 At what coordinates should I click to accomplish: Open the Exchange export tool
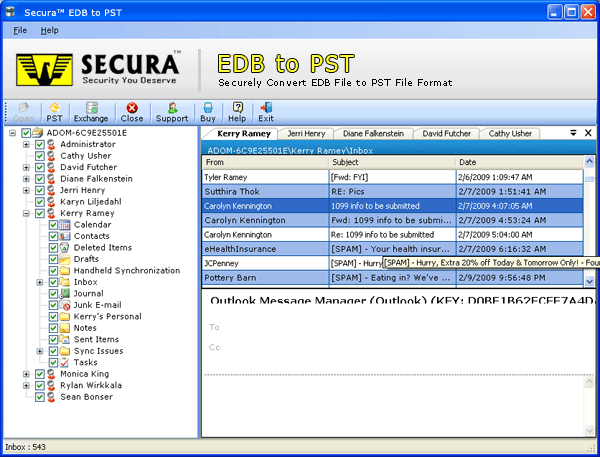tap(91, 112)
